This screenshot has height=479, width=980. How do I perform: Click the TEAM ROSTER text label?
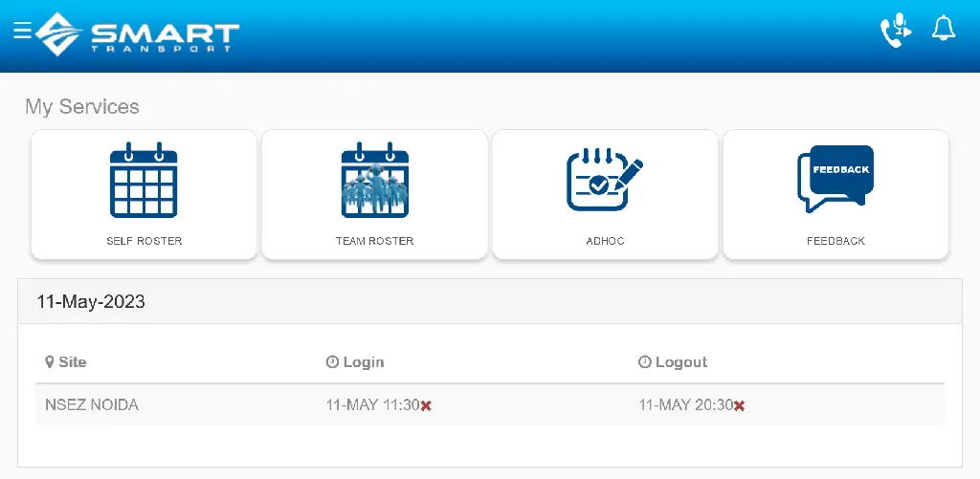tap(375, 241)
